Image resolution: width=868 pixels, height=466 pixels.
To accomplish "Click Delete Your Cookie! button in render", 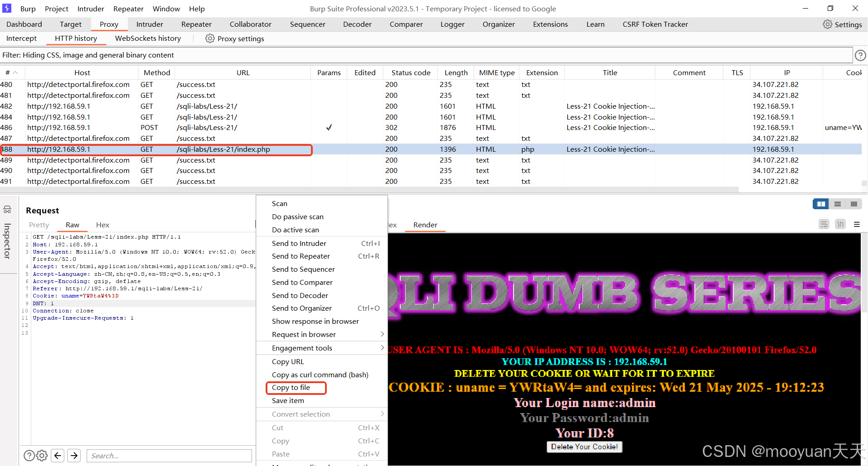I will point(584,447).
